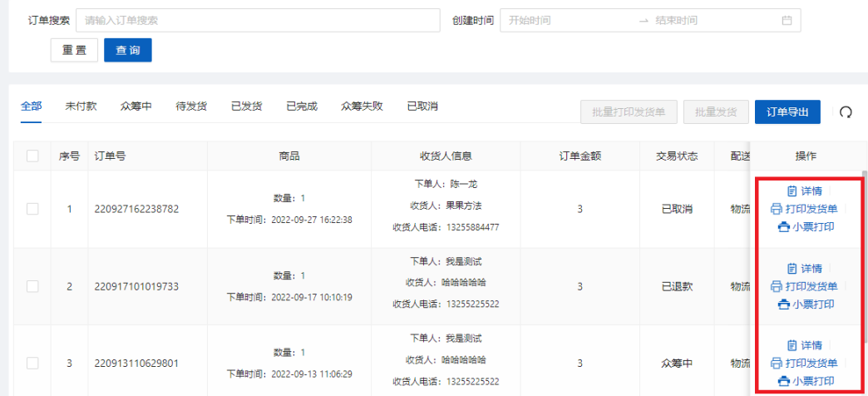Click 小票打印 for order 220917101019733
868x396 pixels.
coord(806,304)
